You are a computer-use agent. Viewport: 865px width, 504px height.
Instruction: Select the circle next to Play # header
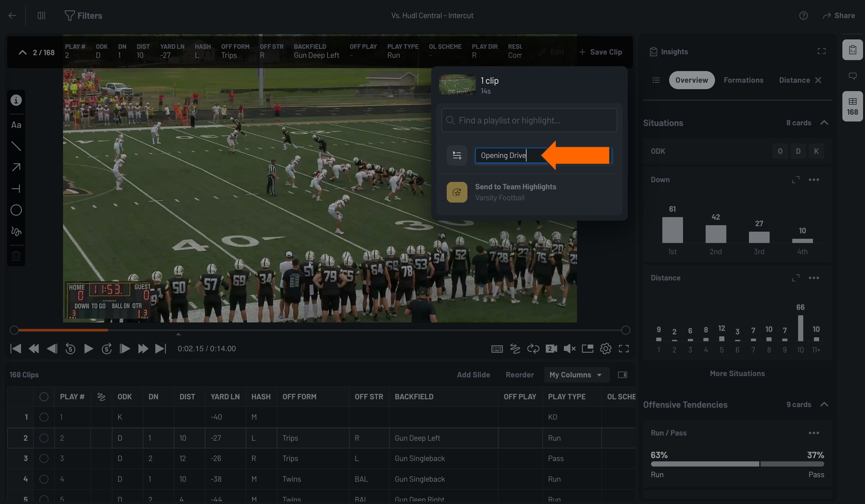(44, 397)
